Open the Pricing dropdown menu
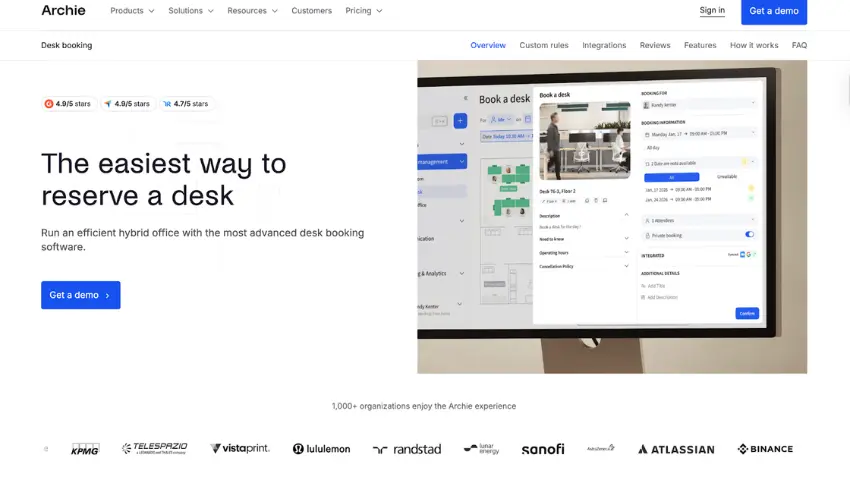 [364, 11]
